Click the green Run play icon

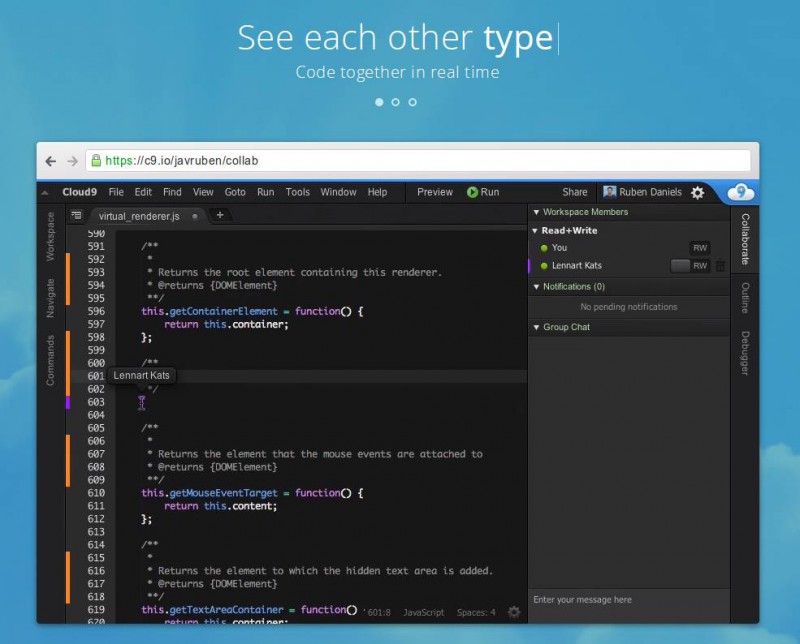point(472,192)
